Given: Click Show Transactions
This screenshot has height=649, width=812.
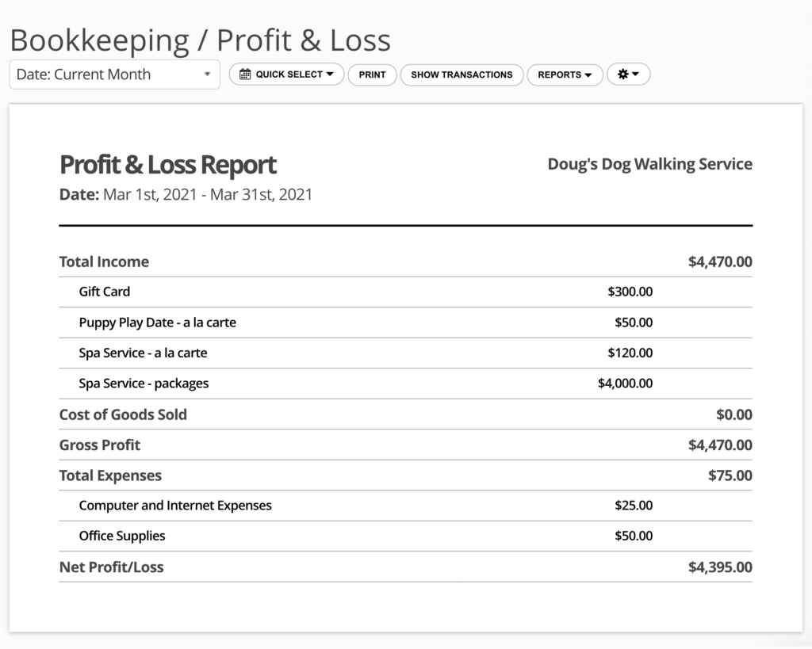Looking at the screenshot, I should [x=462, y=74].
